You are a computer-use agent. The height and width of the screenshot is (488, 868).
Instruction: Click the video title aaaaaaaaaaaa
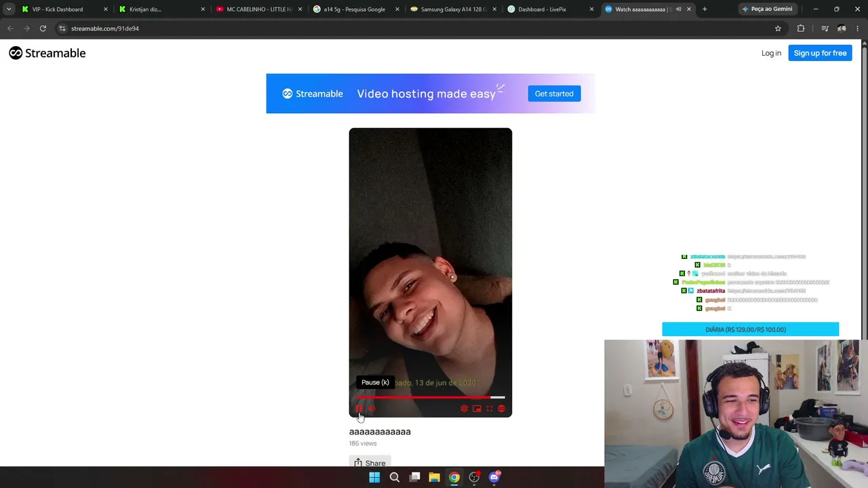380,431
